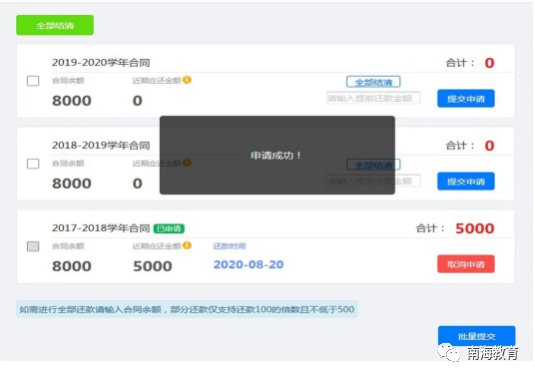This screenshot has height=377, width=535.
Task: Click the 批量提交 batch submit button
Action: (x=477, y=336)
